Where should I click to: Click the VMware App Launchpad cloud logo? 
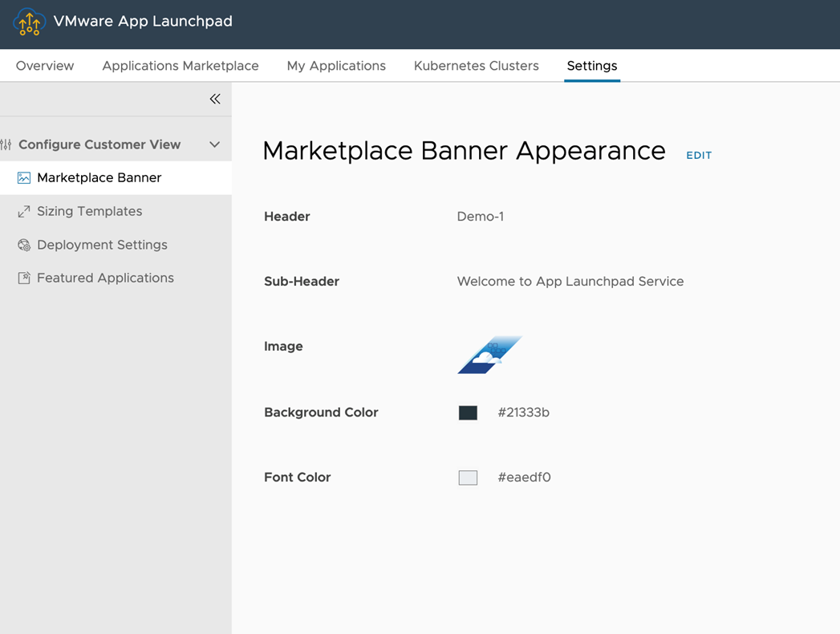coord(30,22)
